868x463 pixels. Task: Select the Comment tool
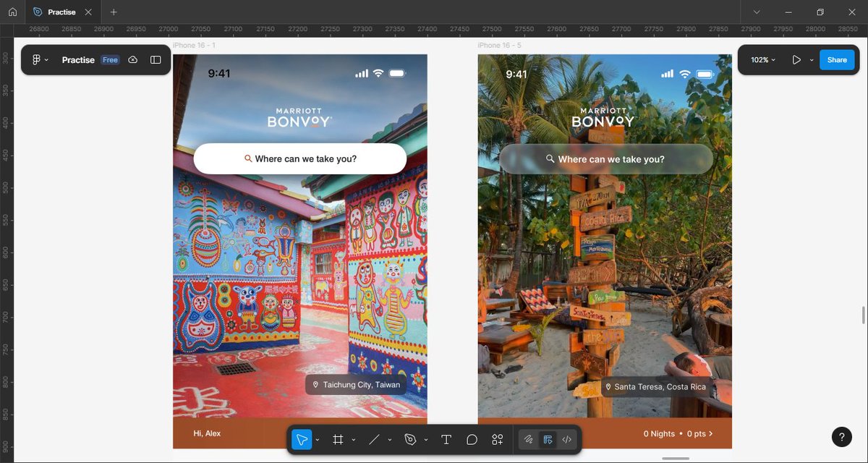472,439
